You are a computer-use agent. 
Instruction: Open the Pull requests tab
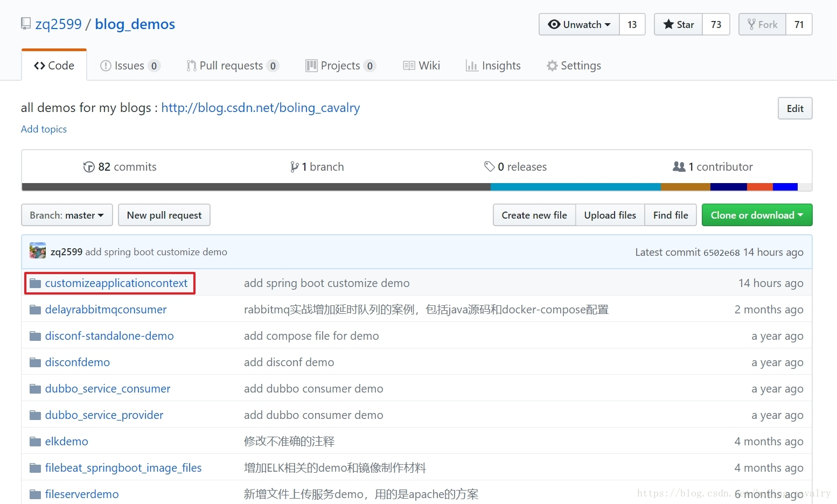click(x=232, y=66)
